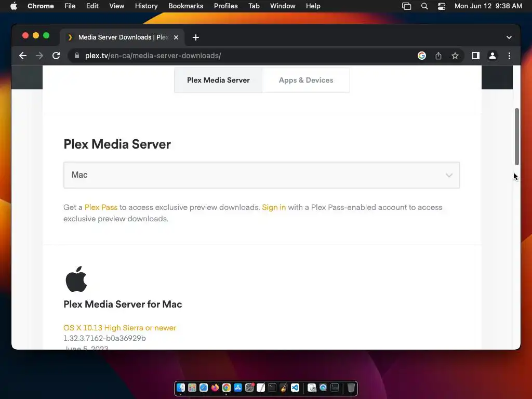Open Control Center in menu bar
This screenshot has width=532, height=399.
tap(442, 6)
